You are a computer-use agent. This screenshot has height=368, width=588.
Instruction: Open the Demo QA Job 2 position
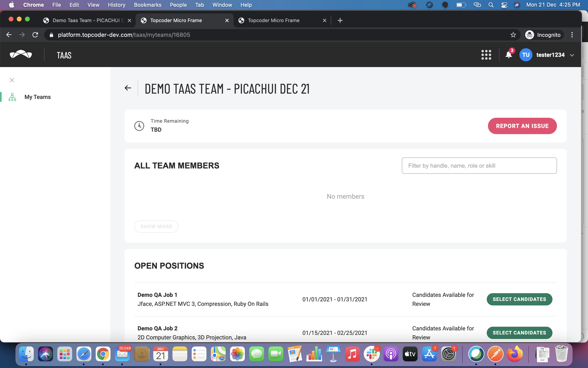[157, 328]
